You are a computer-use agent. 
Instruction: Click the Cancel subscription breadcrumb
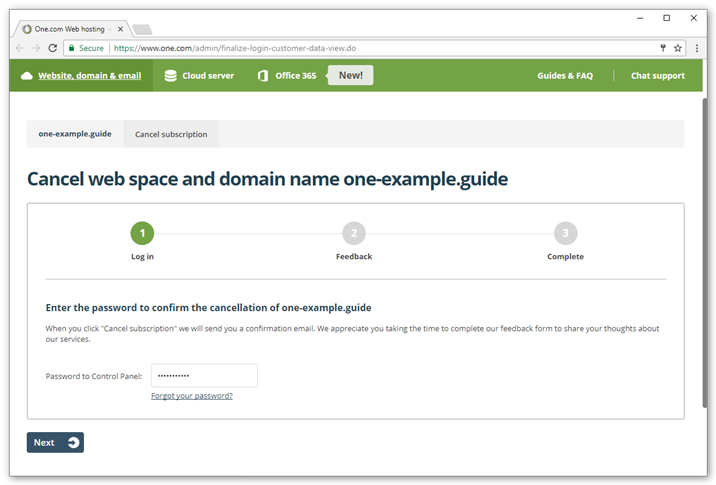171,134
